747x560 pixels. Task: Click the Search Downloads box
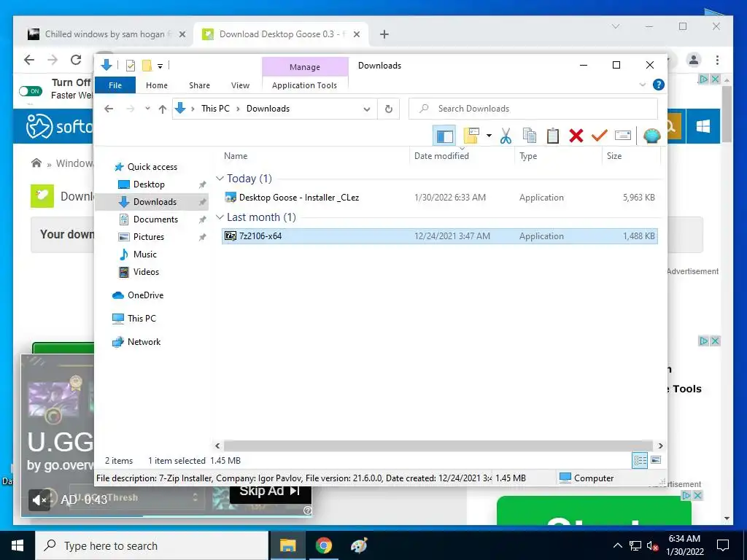[533, 109]
